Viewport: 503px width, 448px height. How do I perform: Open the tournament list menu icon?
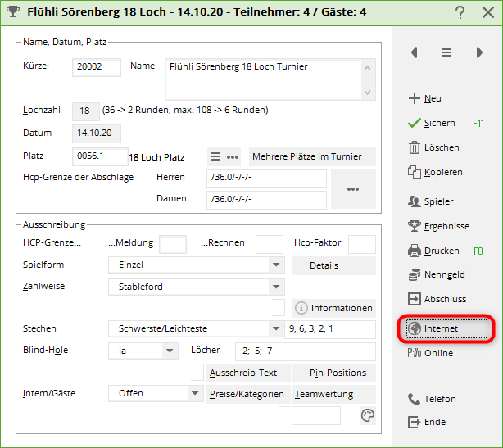(x=446, y=52)
